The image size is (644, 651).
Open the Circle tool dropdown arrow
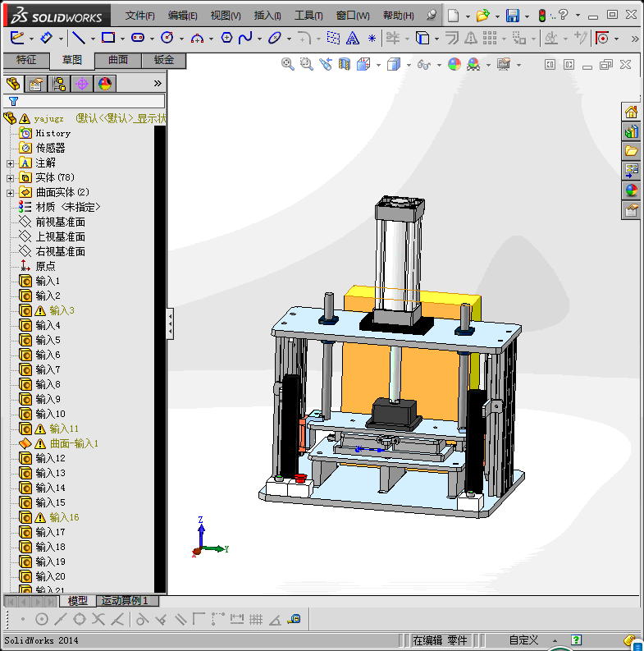coord(182,39)
